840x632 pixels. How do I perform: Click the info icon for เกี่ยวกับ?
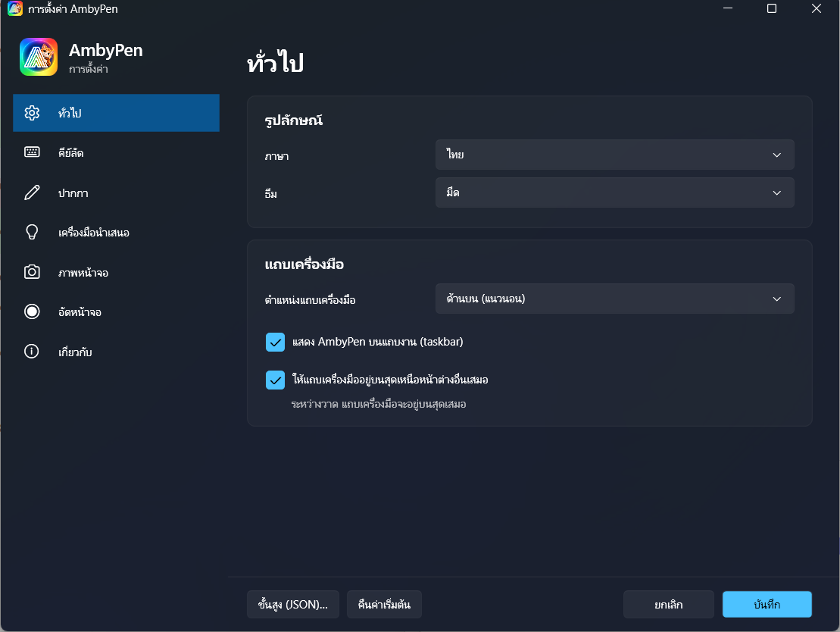[32, 352]
